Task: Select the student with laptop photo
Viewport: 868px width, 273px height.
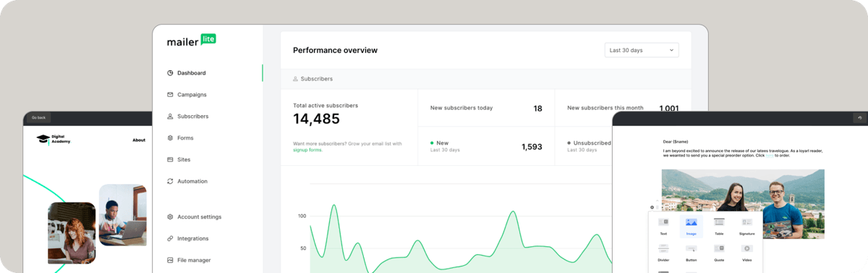Action: click(x=122, y=214)
